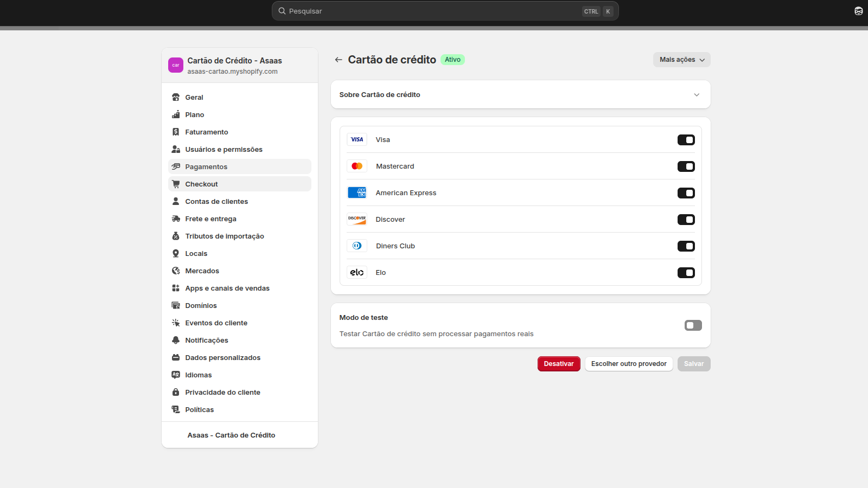Viewport: 868px width, 488px height.
Task: Disable the Elo card switch
Action: pyautogui.click(x=686, y=273)
